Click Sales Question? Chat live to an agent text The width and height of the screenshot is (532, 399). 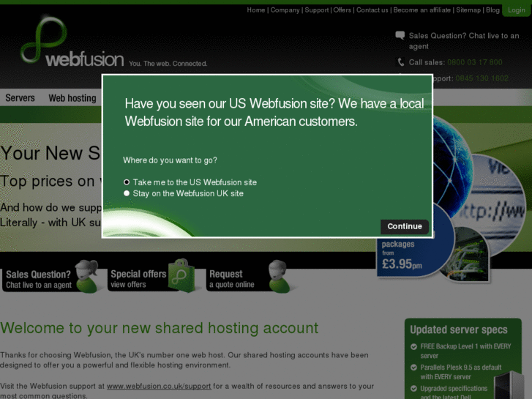(464, 41)
